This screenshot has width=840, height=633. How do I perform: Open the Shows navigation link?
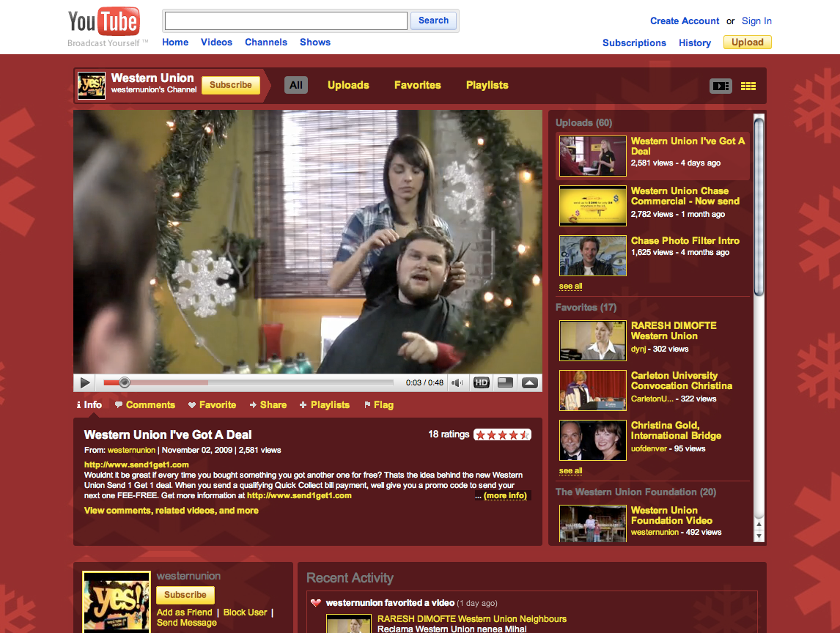[x=315, y=42]
